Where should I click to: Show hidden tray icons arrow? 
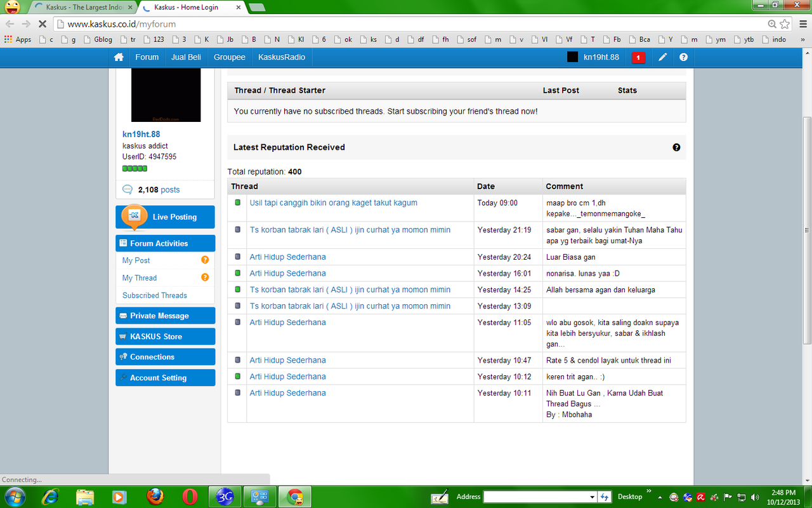click(660, 497)
